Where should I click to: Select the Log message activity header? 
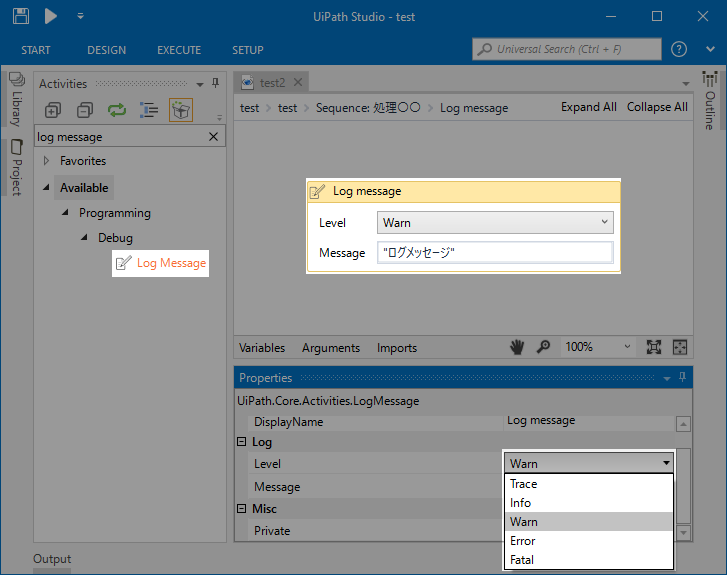pyautogui.click(x=464, y=192)
